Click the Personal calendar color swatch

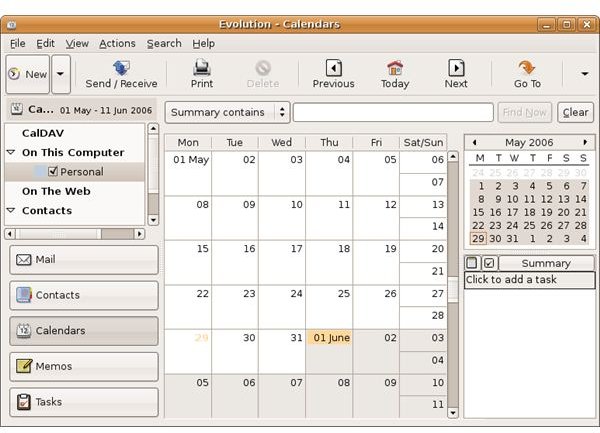point(40,171)
